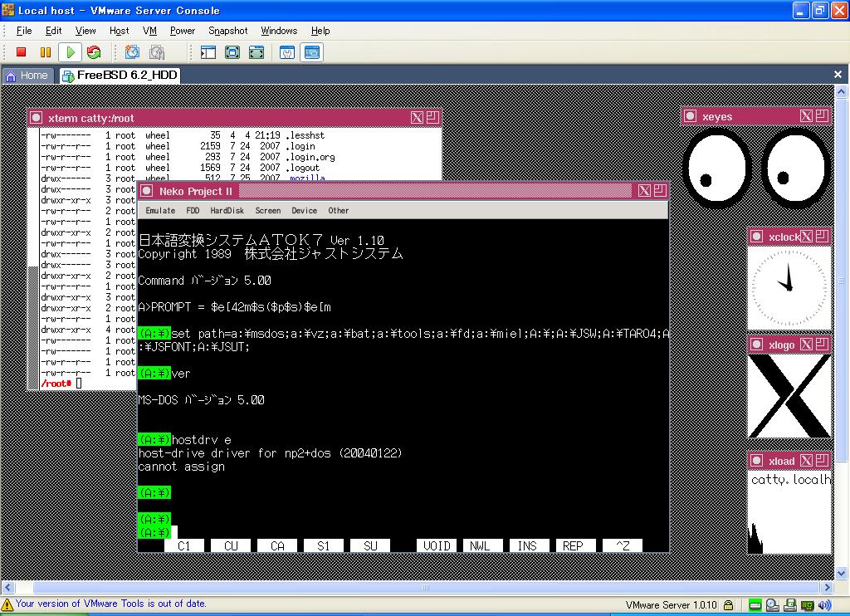
Task: Take a snapshot using the snapshot toolbar icon
Action: 132,52
